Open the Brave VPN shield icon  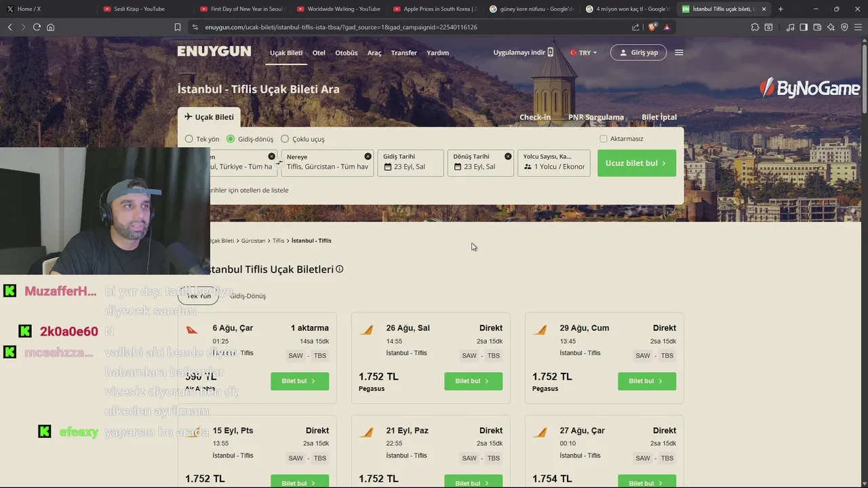tap(844, 27)
